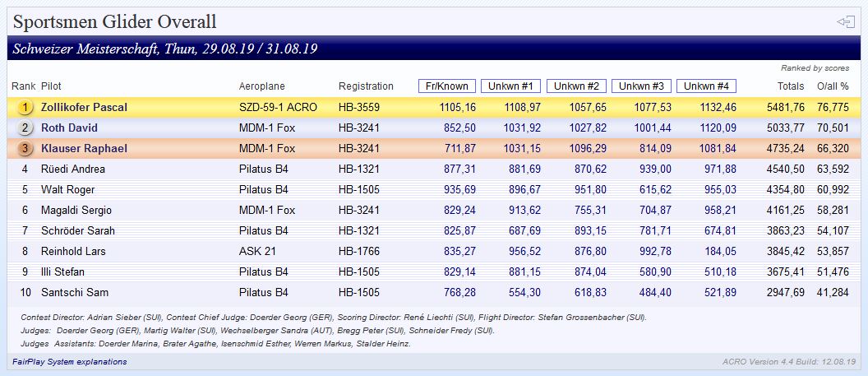The width and height of the screenshot is (868, 376).
Task: Click the Totals column header
Action: [791, 86]
